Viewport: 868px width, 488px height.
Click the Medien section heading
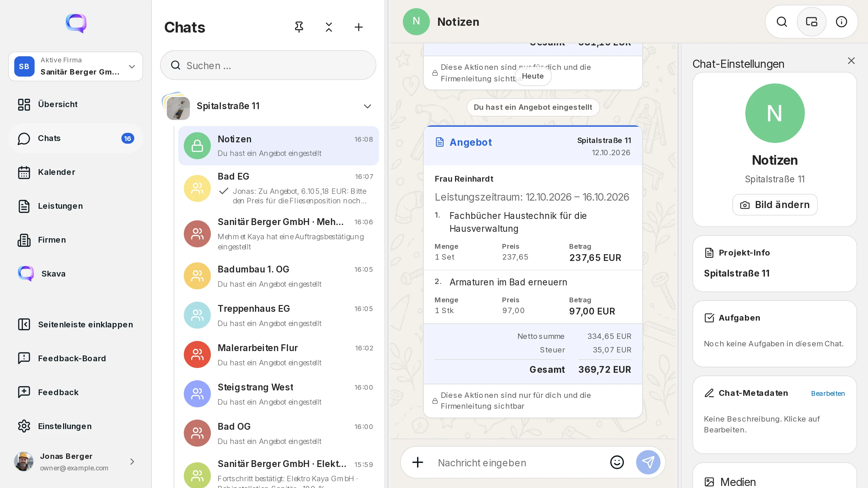tap(738, 482)
